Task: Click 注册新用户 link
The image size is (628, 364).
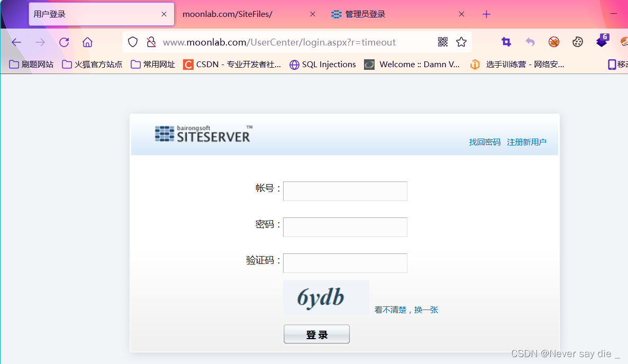Action: point(526,142)
